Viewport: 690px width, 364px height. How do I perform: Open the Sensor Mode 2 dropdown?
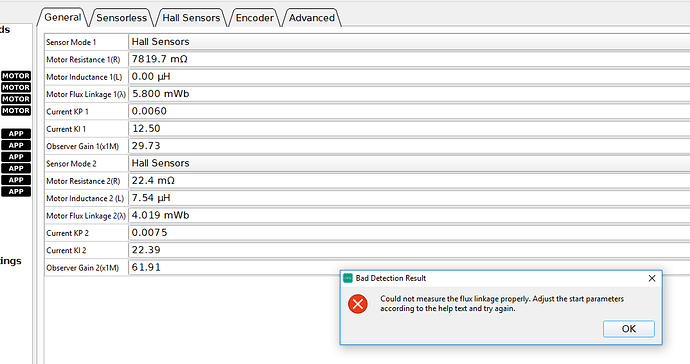[409, 163]
